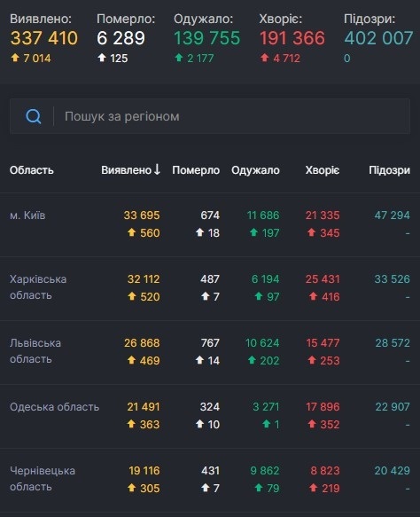Open the м. Київ region row
420x517 pixels.
210,224
